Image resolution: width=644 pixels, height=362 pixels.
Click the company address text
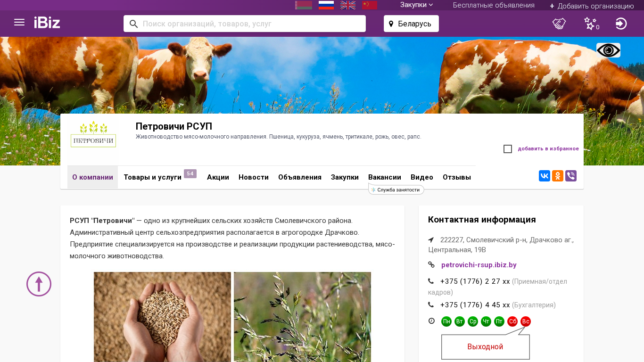[x=501, y=245]
